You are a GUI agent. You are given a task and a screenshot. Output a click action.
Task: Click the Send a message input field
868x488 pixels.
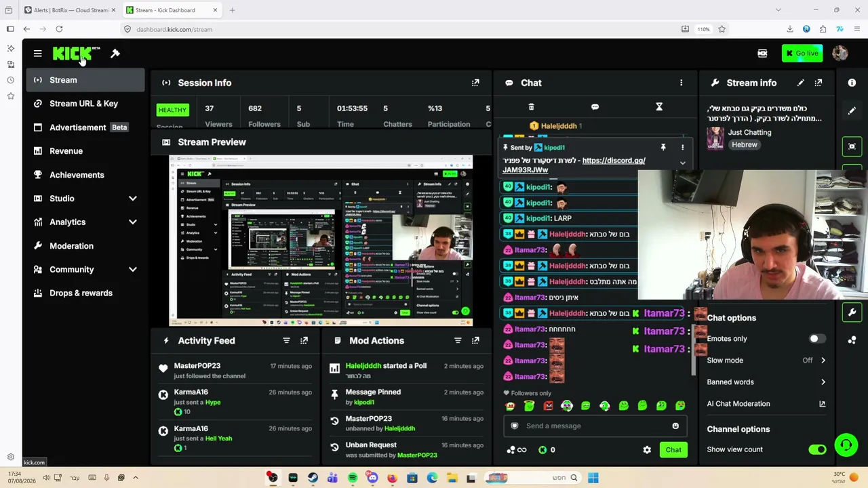[595, 426]
